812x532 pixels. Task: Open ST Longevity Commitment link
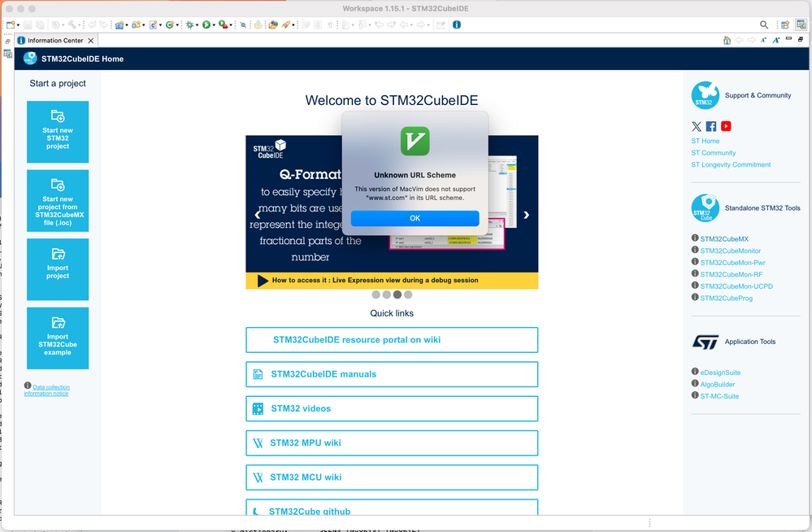tap(731, 165)
